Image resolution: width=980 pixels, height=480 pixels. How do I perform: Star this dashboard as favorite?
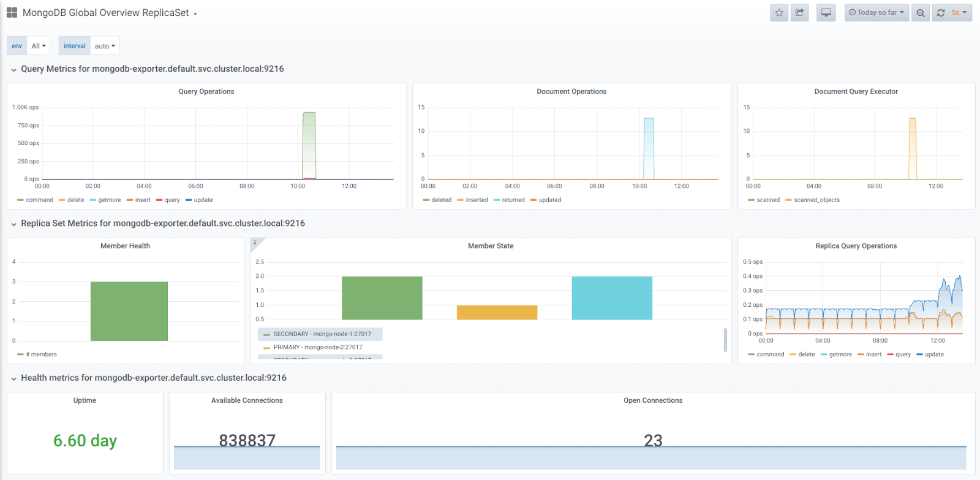(x=779, y=13)
